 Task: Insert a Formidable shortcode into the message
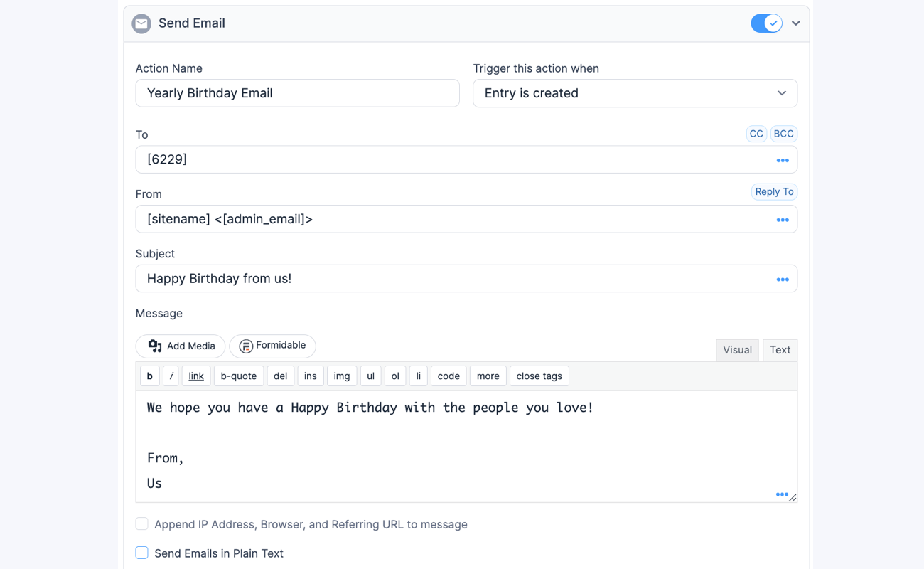pyautogui.click(x=272, y=346)
